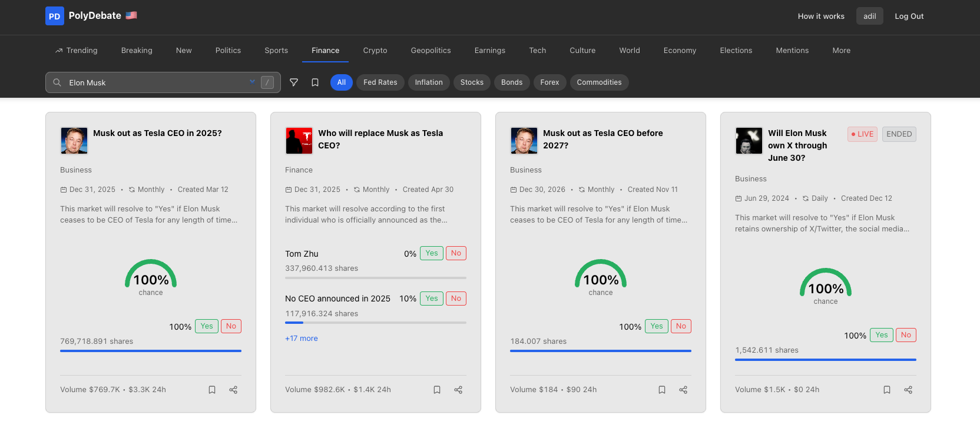Open the Will Elon Musk own X thumbnail
This screenshot has width=980, height=431.
[749, 141]
